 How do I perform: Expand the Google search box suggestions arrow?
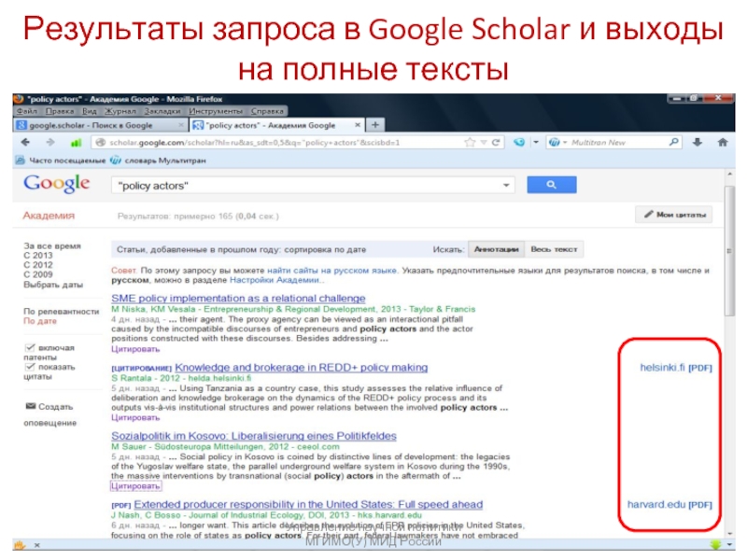tap(506, 185)
